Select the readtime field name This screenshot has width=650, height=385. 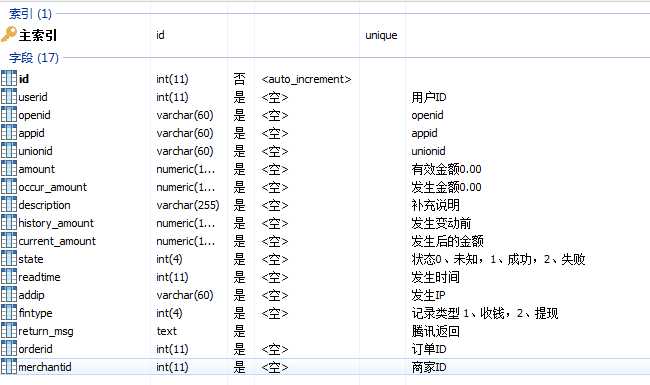(x=39, y=277)
